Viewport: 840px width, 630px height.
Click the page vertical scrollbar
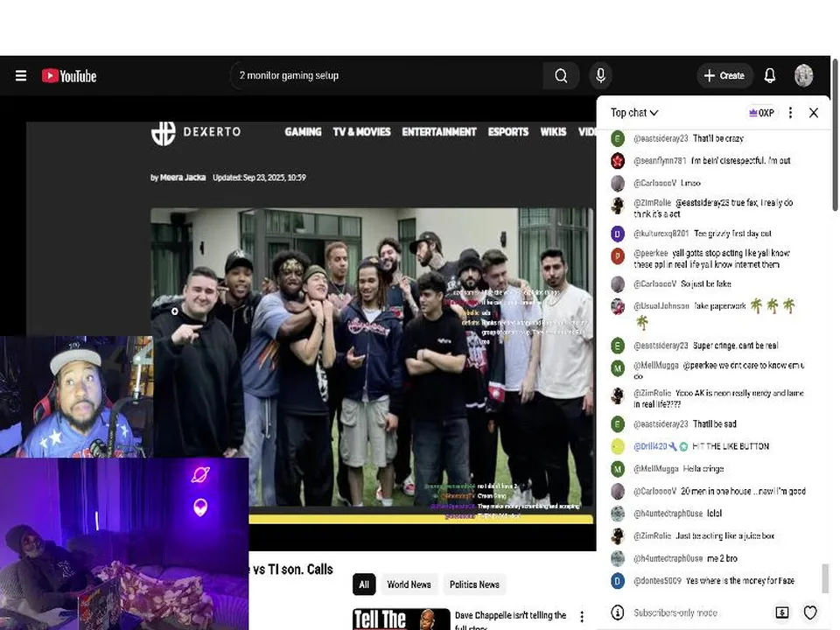[x=835, y=134]
